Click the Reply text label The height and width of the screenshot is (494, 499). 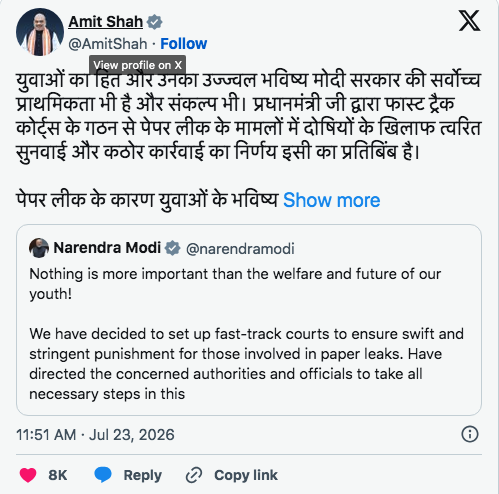pos(142,475)
